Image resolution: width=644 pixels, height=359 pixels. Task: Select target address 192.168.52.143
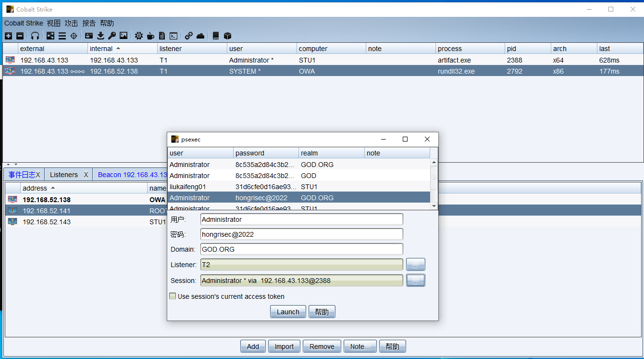click(47, 222)
